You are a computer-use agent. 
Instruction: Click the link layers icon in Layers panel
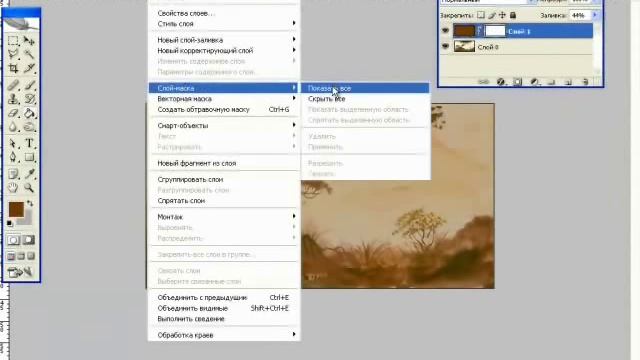[x=483, y=82]
